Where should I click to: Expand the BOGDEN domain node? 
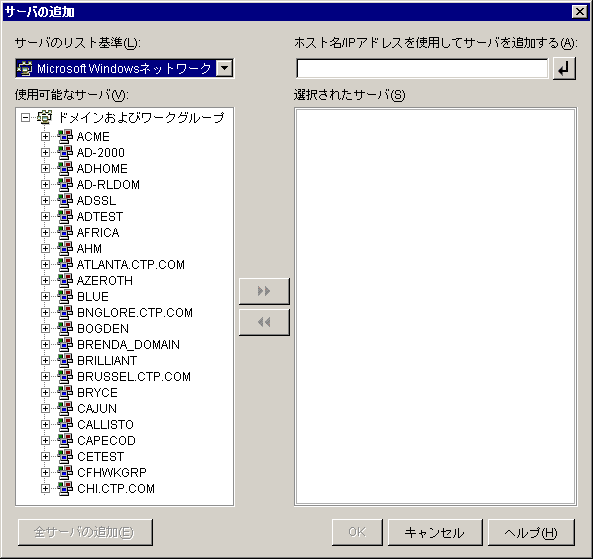click(45, 328)
